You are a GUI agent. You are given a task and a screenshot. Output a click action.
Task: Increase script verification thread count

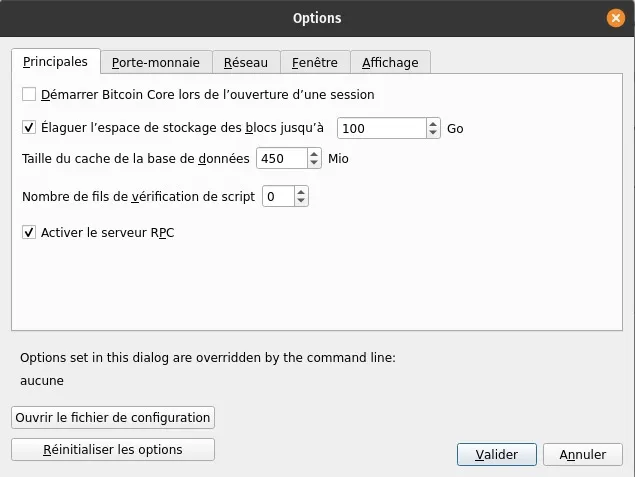(x=301, y=192)
